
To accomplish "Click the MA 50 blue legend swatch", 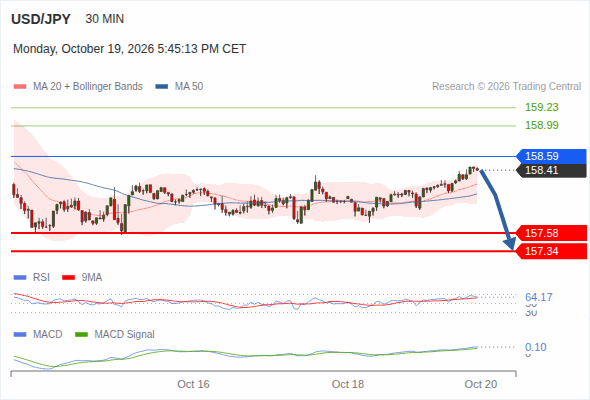I will (x=162, y=87).
